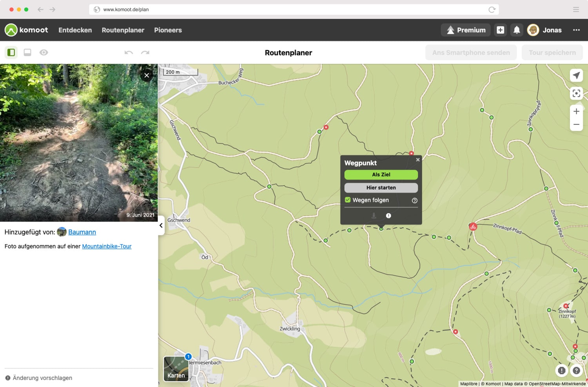Toggle the eye visibility icon

(44, 53)
